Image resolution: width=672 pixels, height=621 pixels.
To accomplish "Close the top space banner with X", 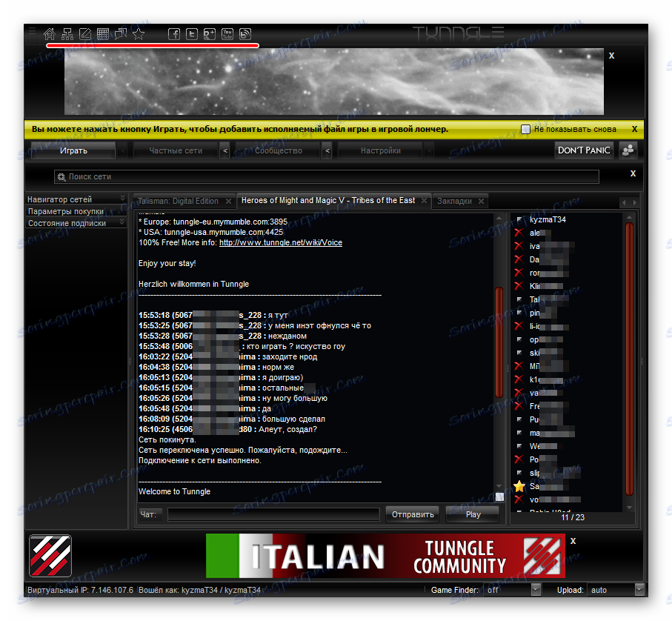I will 611,56.
